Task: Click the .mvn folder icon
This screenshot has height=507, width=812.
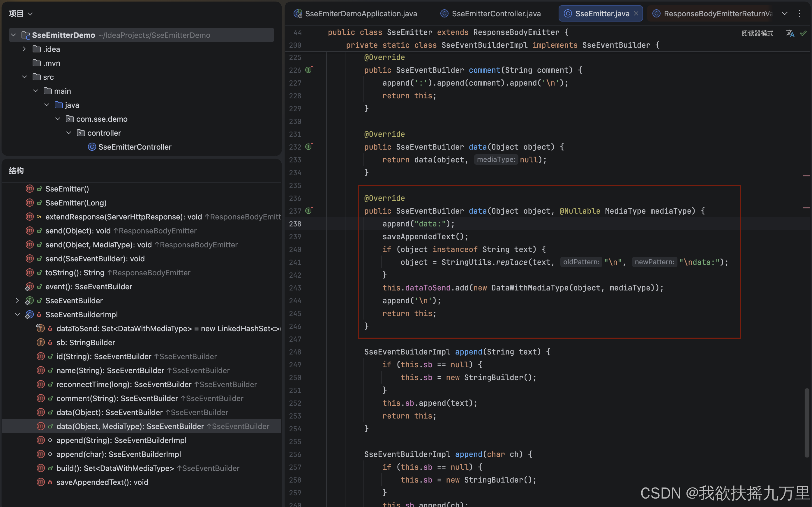Action: tap(37, 63)
